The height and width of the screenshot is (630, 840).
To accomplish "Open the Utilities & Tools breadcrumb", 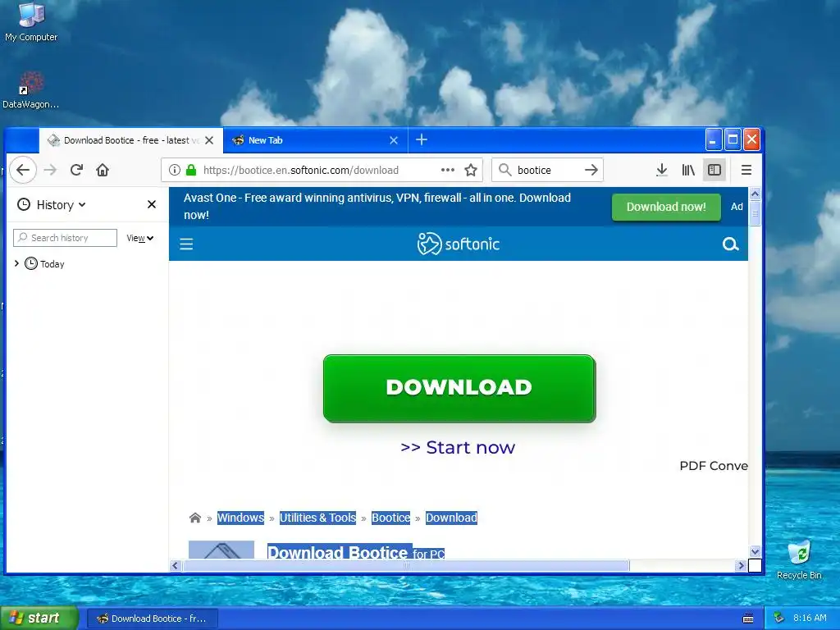I will (317, 518).
